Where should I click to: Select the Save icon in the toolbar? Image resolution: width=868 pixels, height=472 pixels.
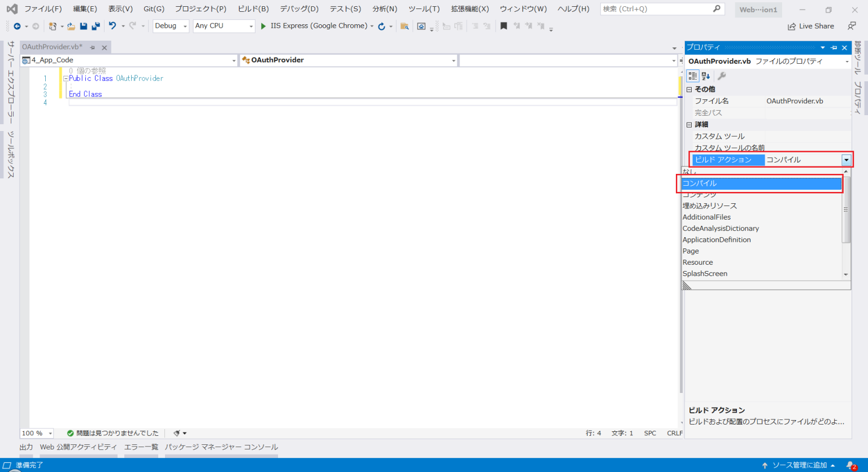pyautogui.click(x=84, y=26)
